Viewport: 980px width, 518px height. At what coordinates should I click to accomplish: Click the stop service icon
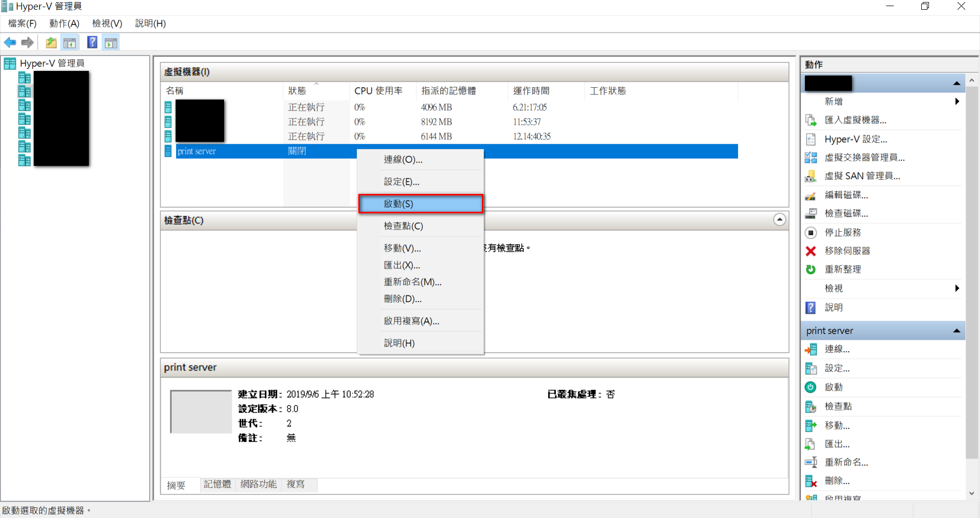(811, 233)
